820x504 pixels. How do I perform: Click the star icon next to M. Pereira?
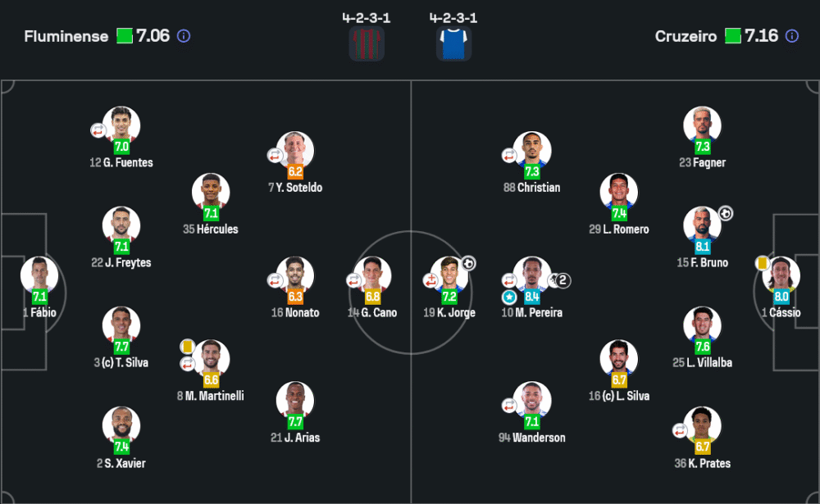[x=509, y=297]
